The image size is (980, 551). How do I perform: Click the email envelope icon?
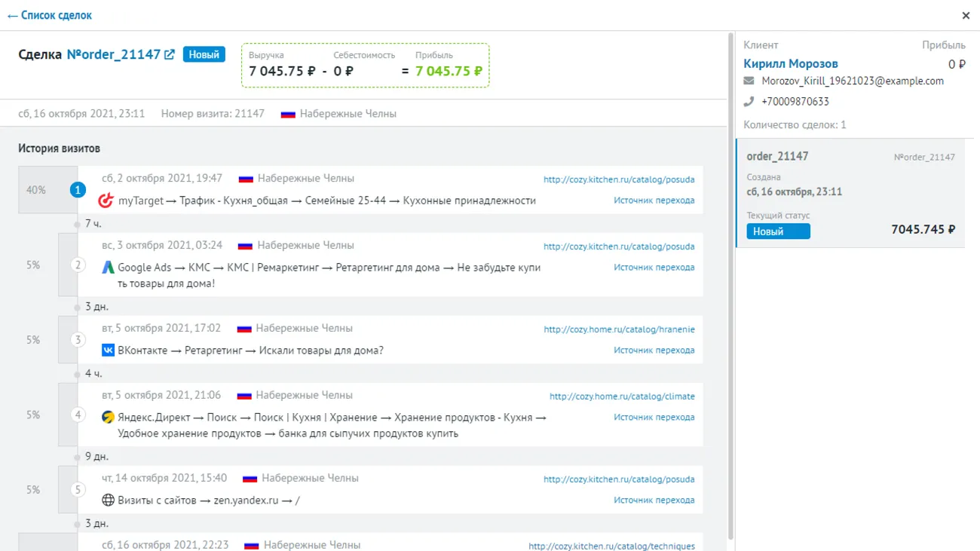(x=749, y=81)
